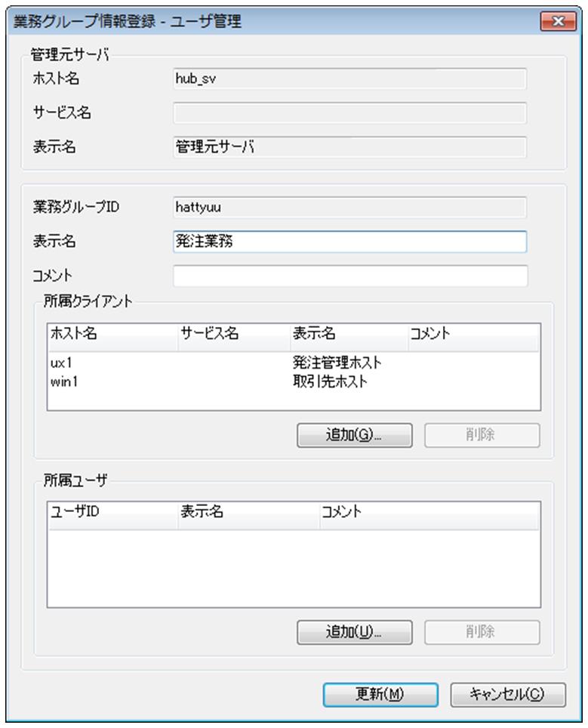Click the 更新(M) button
This screenshot has height=728, width=588.
(380, 695)
